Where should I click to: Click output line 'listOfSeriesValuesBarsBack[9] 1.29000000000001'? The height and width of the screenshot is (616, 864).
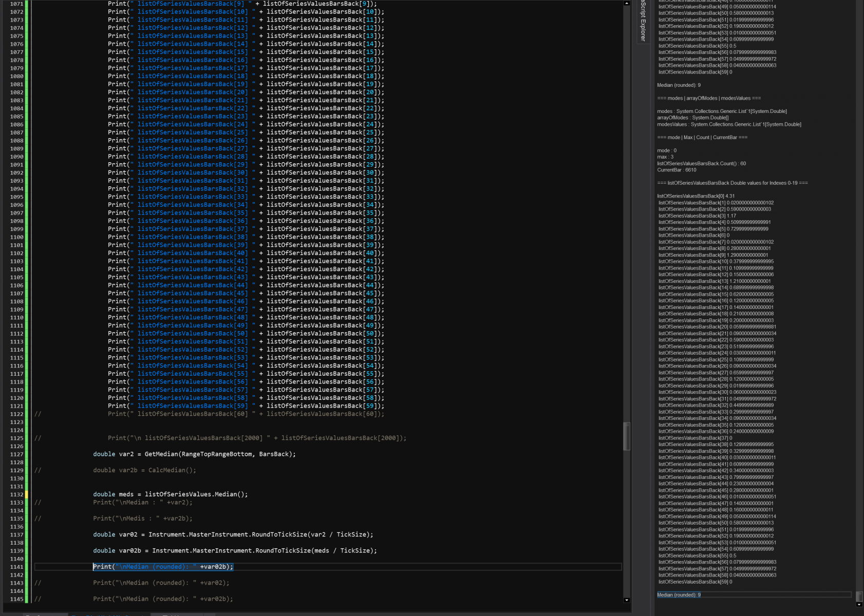713,255
